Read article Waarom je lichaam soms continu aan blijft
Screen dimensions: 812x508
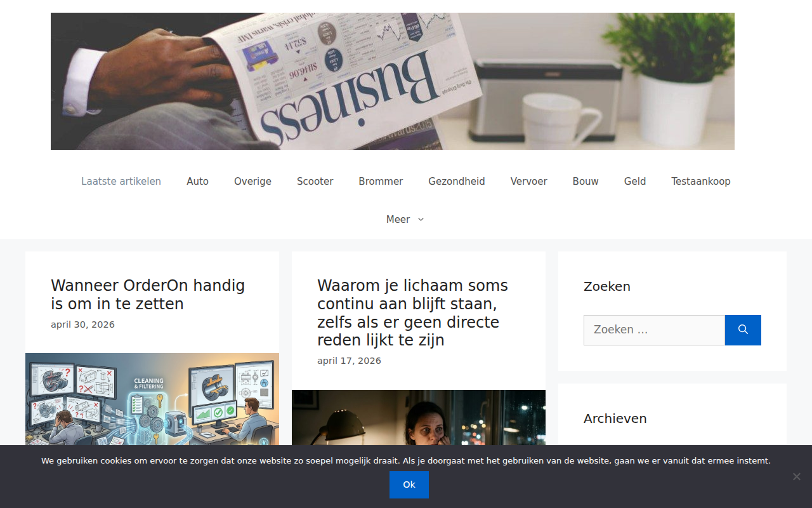(x=412, y=313)
